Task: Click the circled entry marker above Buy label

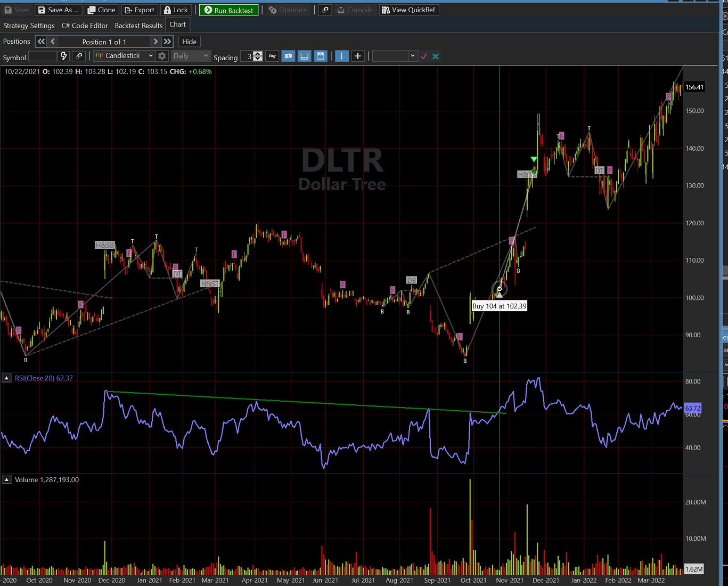Action: click(x=500, y=289)
